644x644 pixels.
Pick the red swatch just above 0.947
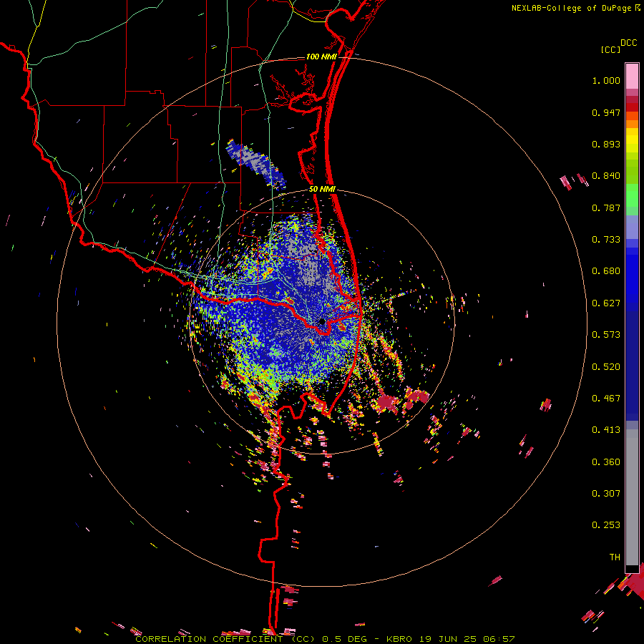click(632, 107)
